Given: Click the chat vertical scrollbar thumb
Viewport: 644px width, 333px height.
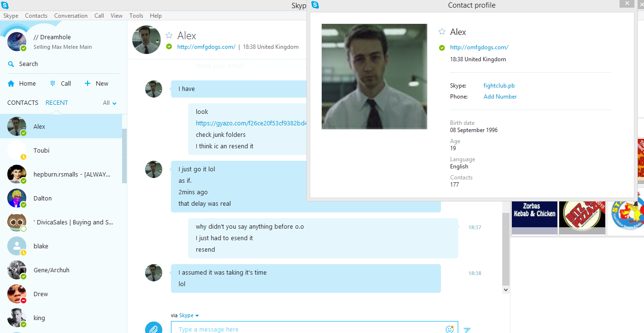Looking at the screenshot, I should (x=506, y=249).
